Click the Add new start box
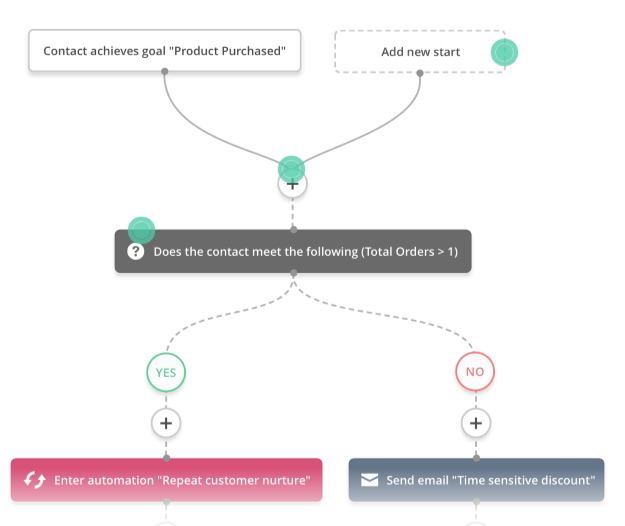 420,52
